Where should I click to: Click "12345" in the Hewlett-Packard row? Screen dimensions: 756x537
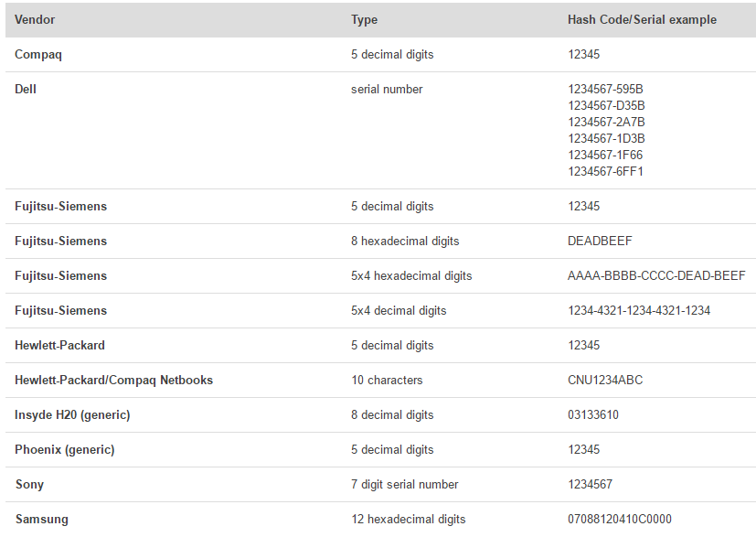(x=583, y=346)
